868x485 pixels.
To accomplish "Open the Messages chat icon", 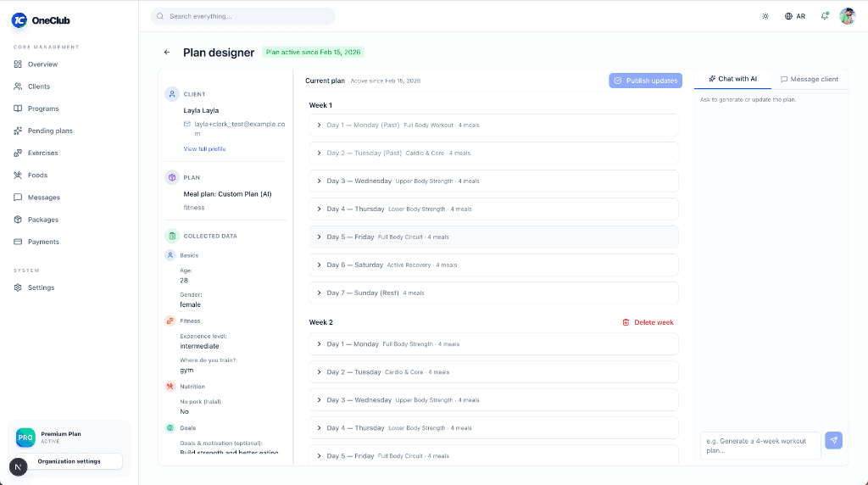I will click(x=18, y=197).
